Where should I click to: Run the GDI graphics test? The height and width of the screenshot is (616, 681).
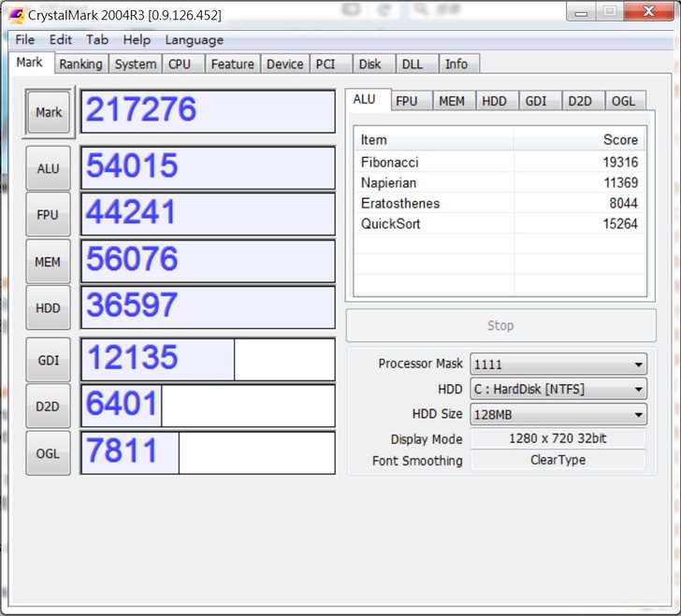pyautogui.click(x=48, y=360)
